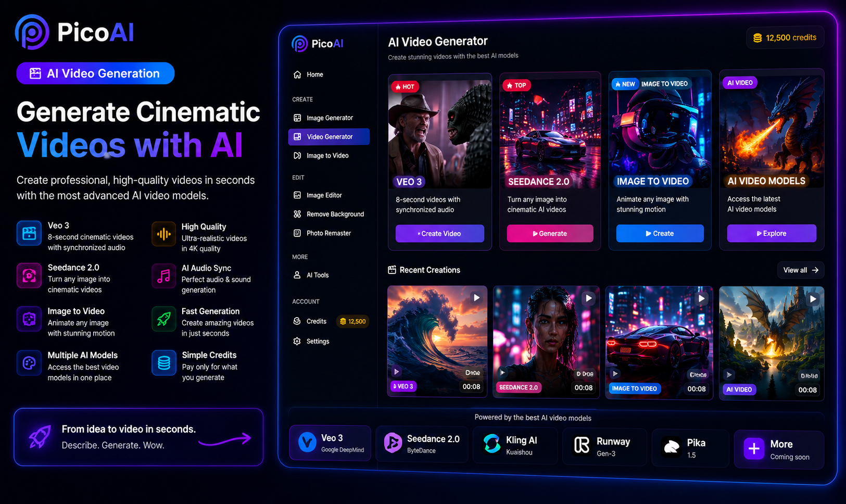Click the Recent Creations heading icon
Viewport: 846px width, 504px height.
click(392, 270)
